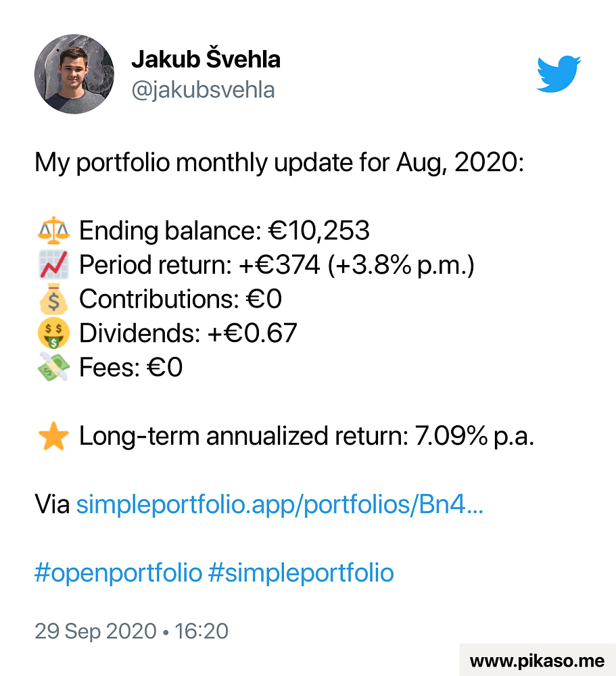The width and height of the screenshot is (616, 676).
Task: Click the portfolio monthly update heading
Action: point(279,162)
